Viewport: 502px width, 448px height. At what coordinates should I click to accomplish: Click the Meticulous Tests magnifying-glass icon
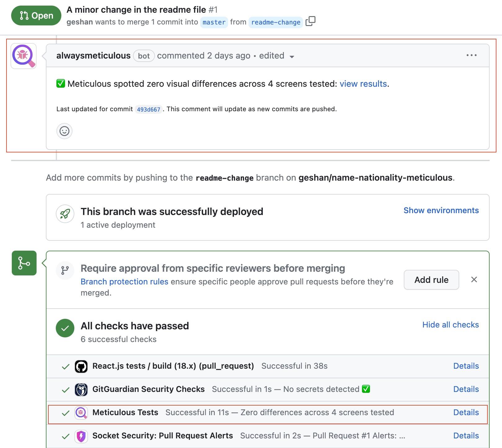[x=81, y=412]
